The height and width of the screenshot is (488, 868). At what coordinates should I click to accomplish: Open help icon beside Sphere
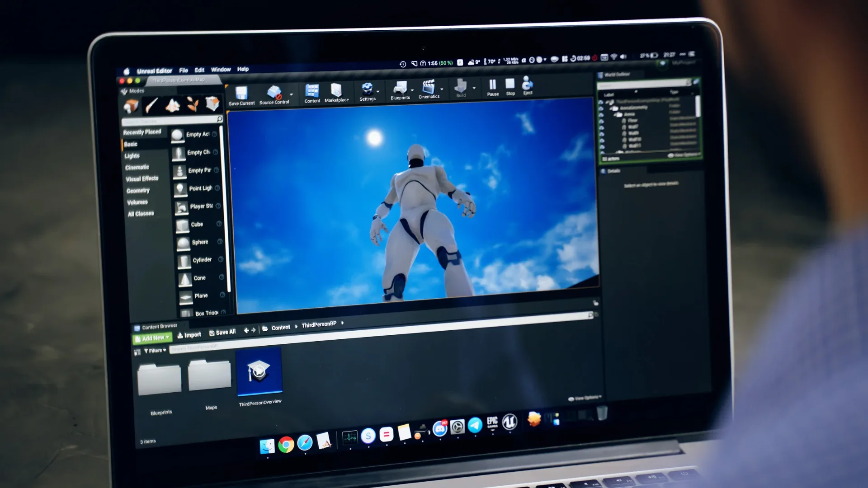pos(220,242)
